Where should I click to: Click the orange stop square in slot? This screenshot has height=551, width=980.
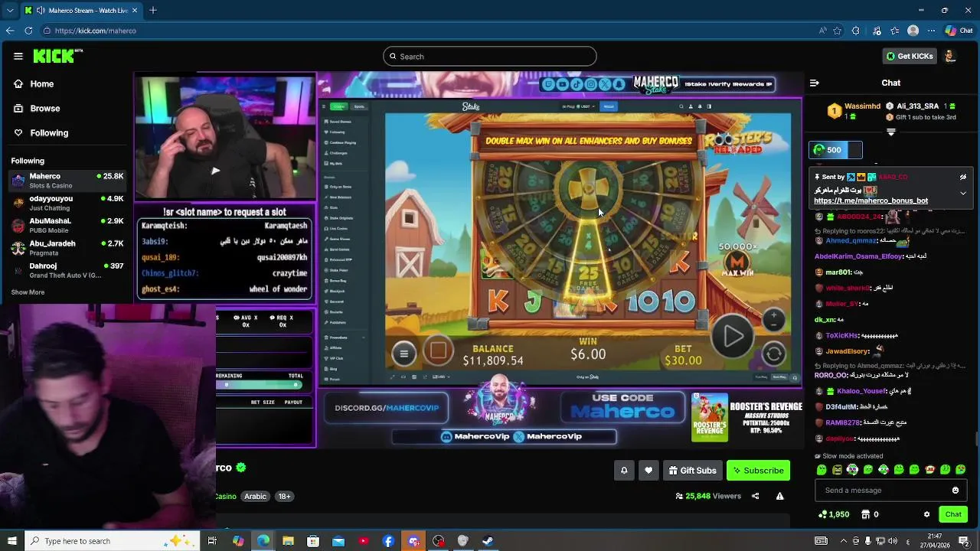(438, 351)
